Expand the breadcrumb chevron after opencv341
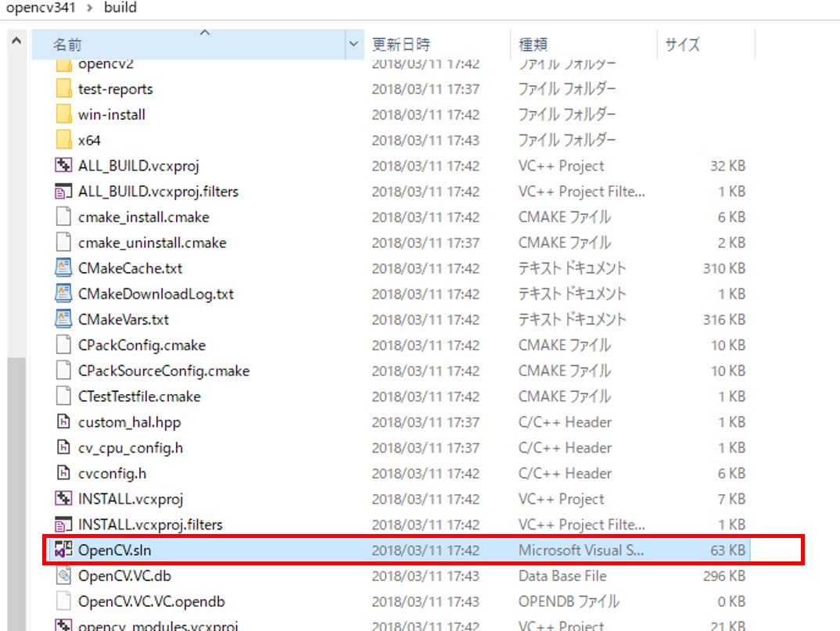The width and height of the screenshot is (840, 631). pos(88,8)
